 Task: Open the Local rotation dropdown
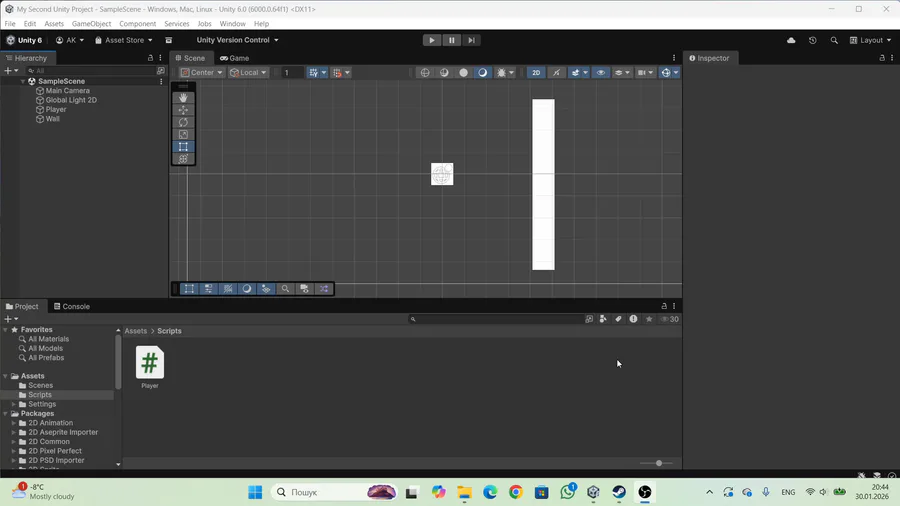248,73
